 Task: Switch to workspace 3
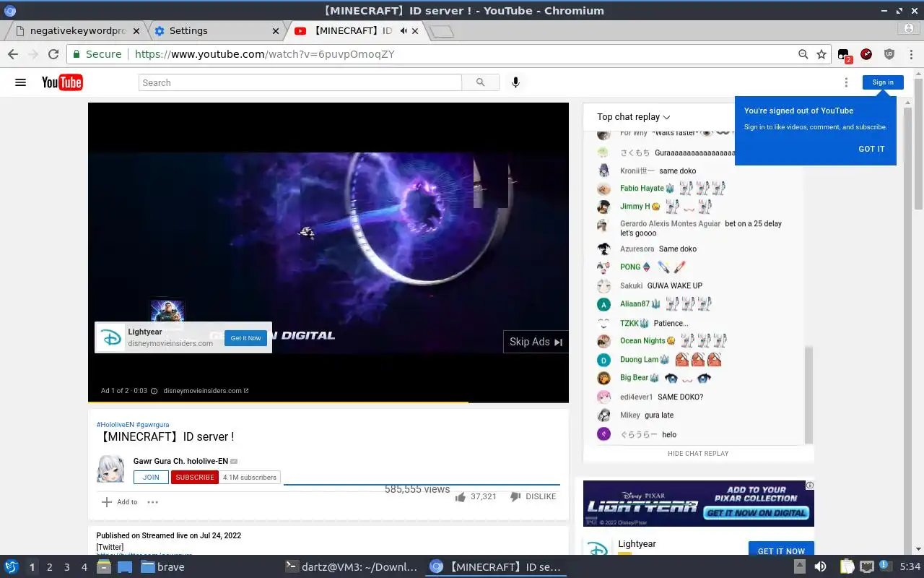tap(67, 567)
